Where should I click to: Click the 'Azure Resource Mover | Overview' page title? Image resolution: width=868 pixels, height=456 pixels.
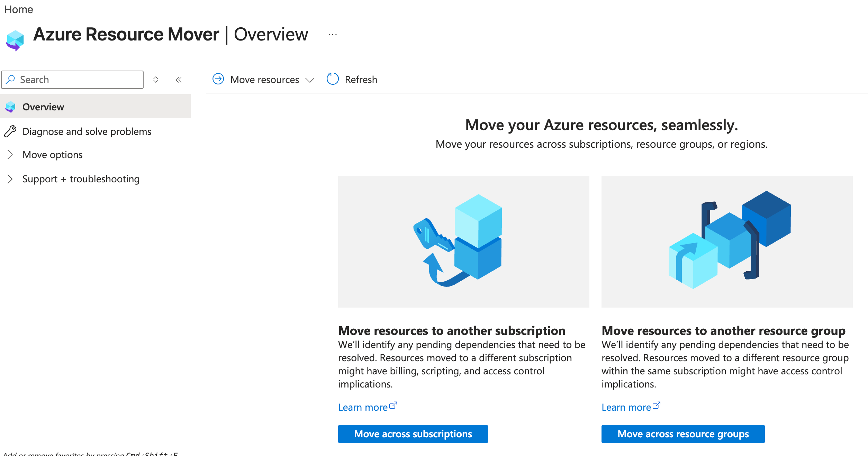point(171,35)
